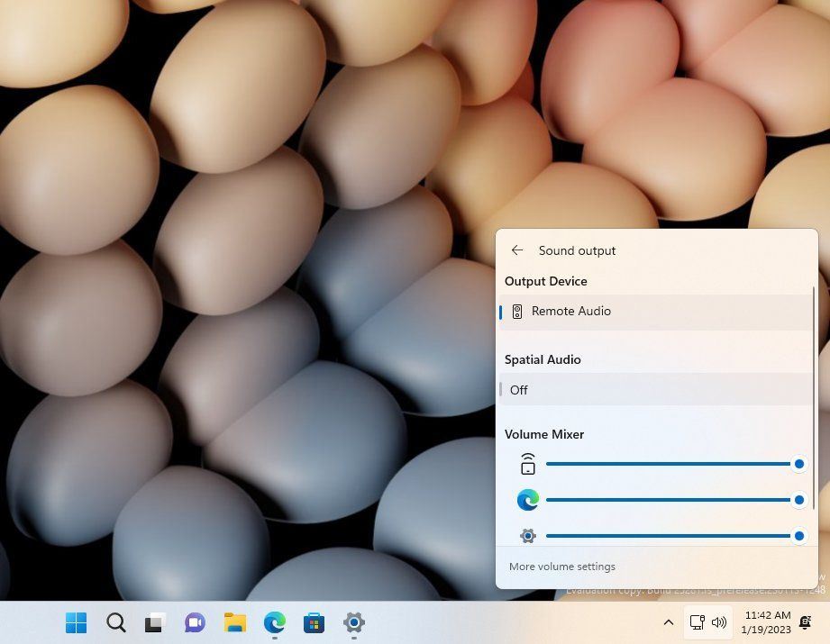This screenshot has height=644, width=830.
Task: Mute system sounds via its mixer icon
Action: click(528, 464)
